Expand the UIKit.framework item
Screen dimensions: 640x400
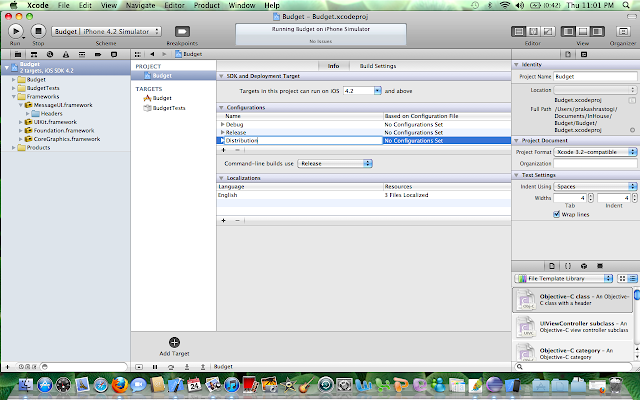[x=20, y=122]
